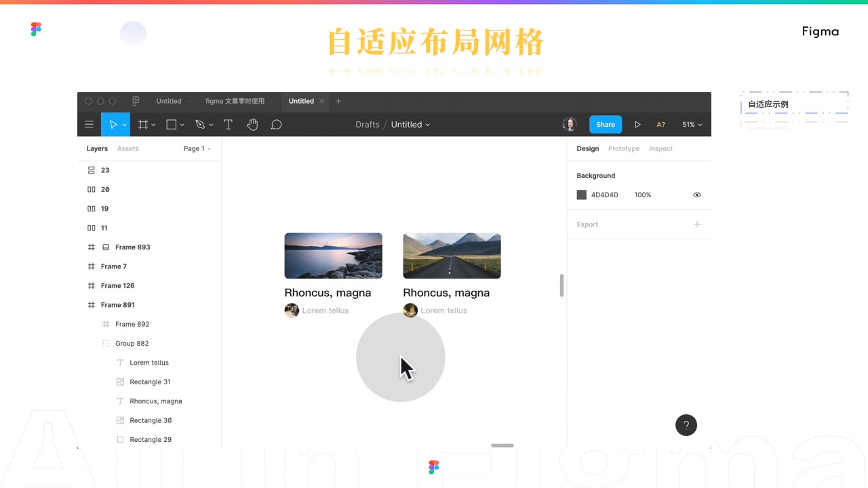The image size is (868, 488).
Task: Select the Pen tool
Action: coord(200,125)
